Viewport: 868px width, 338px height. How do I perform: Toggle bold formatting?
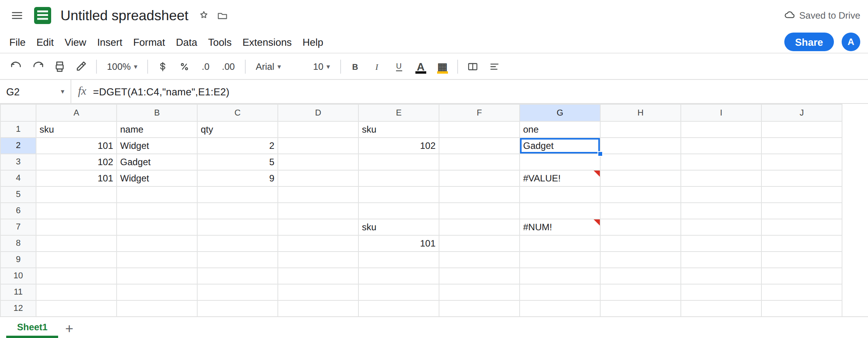click(x=355, y=67)
